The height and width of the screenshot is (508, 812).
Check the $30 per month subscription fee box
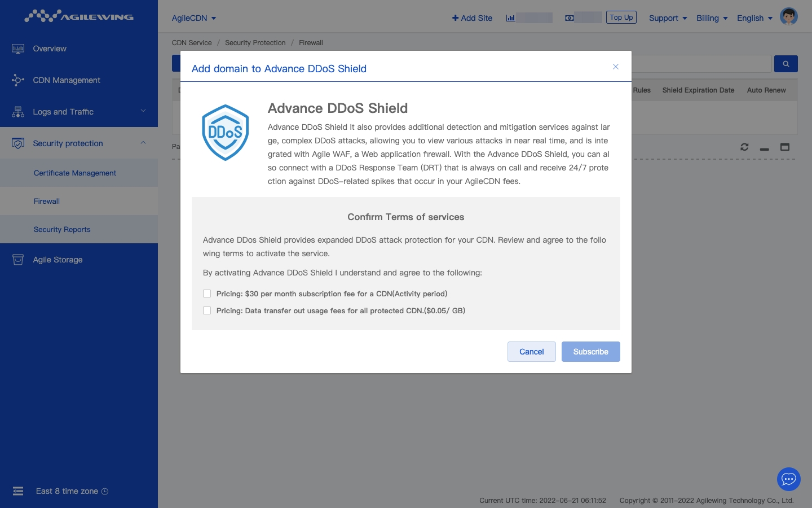[x=207, y=294]
